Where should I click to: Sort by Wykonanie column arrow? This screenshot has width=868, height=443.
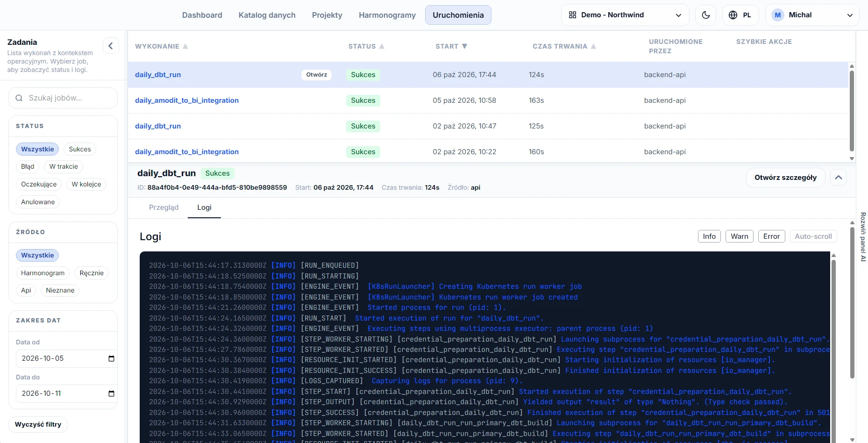click(185, 46)
